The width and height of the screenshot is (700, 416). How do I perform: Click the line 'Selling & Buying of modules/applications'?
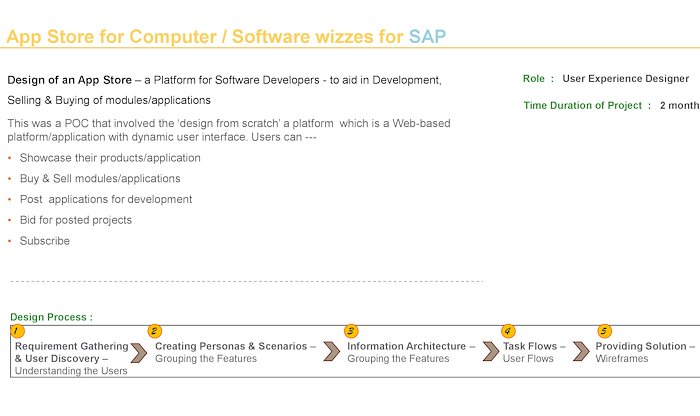109,100
